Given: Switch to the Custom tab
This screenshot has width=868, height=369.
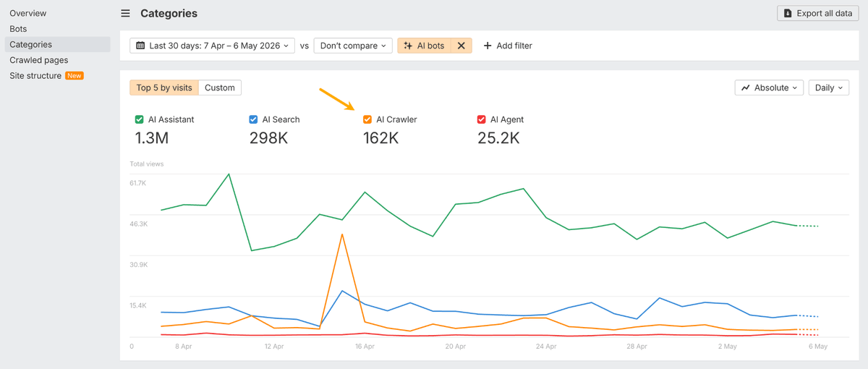Looking at the screenshot, I should (x=220, y=88).
